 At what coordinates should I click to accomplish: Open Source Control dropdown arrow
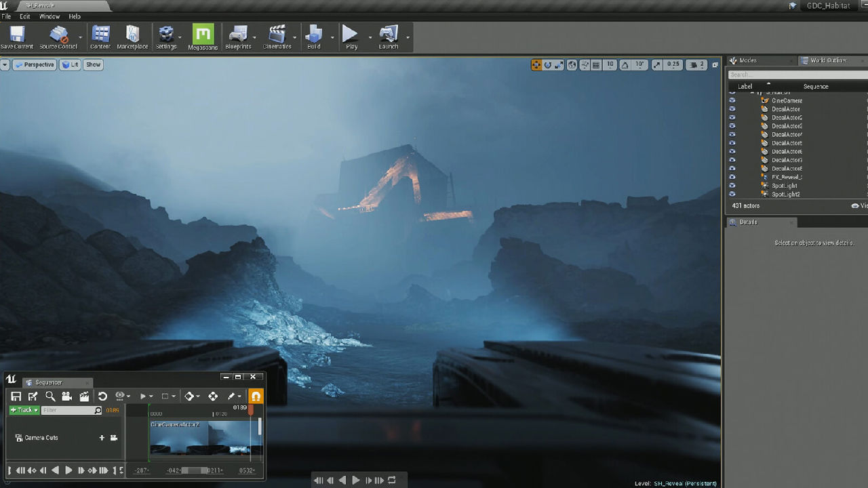tap(80, 37)
